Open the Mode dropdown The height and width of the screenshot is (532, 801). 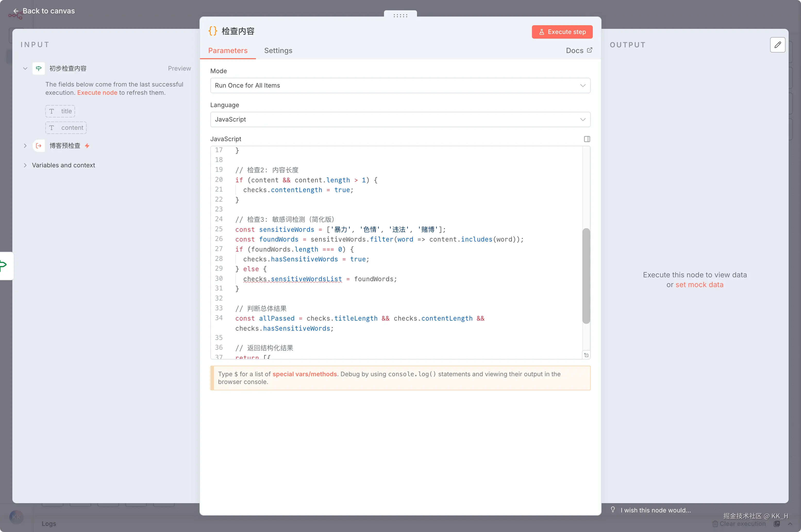(400, 85)
